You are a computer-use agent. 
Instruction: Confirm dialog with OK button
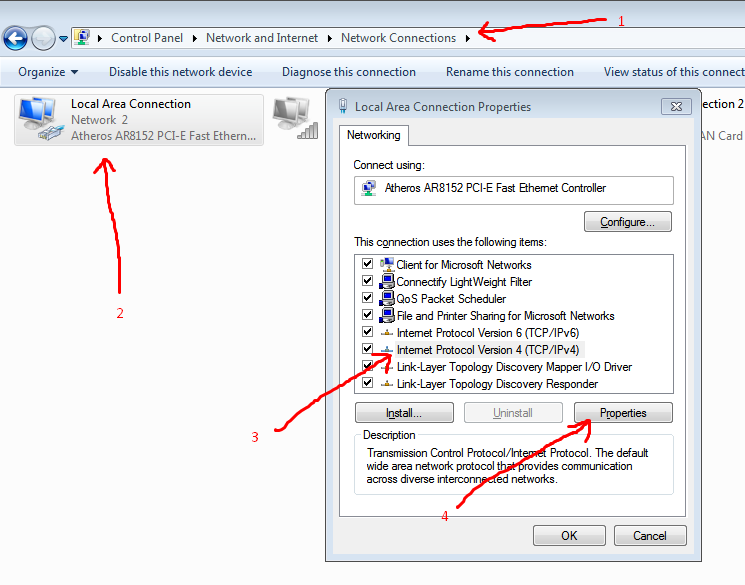(569, 536)
